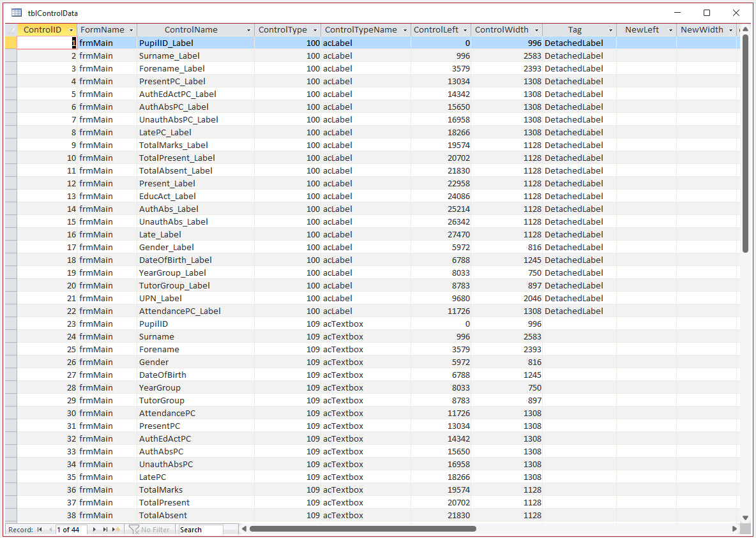Go to the first record

click(40, 529)
